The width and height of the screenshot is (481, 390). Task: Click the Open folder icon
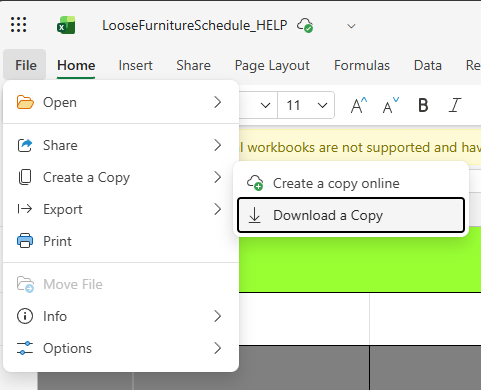tap(25, 102)
